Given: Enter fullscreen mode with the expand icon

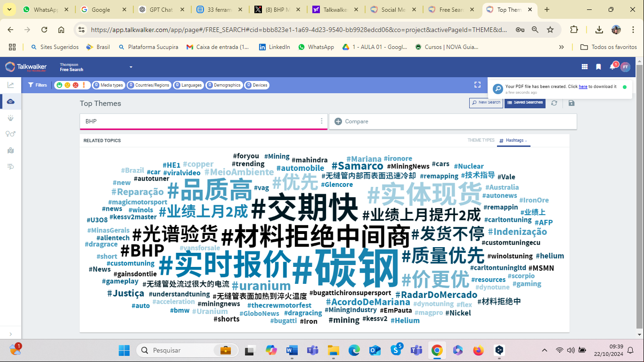Looking at the screenshot, I should [x=477, y=85].
